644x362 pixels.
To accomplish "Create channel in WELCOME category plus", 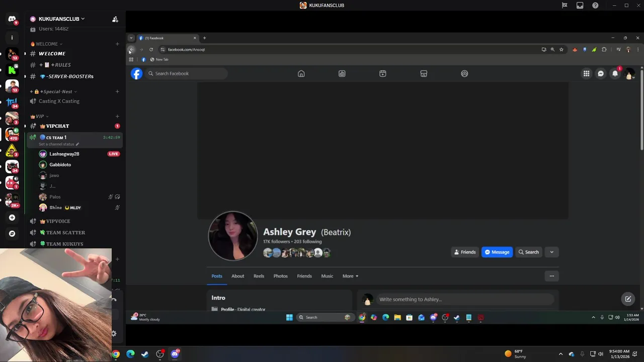I will 117,44.
